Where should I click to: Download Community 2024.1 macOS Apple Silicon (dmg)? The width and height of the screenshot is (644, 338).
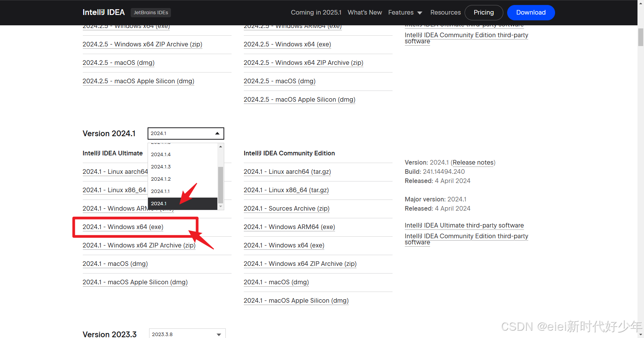296,300
